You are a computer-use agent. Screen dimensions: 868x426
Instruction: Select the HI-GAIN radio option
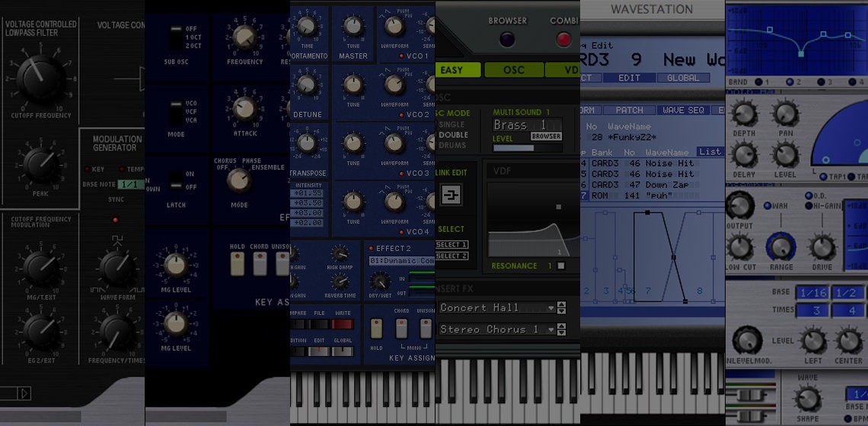(809, 206)
